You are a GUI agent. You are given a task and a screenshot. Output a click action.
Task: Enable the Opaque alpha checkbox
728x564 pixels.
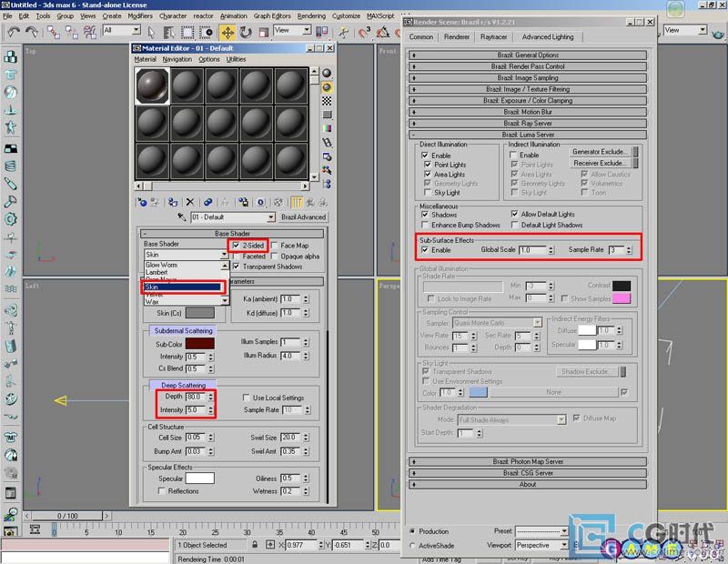(x=275, y=257)
